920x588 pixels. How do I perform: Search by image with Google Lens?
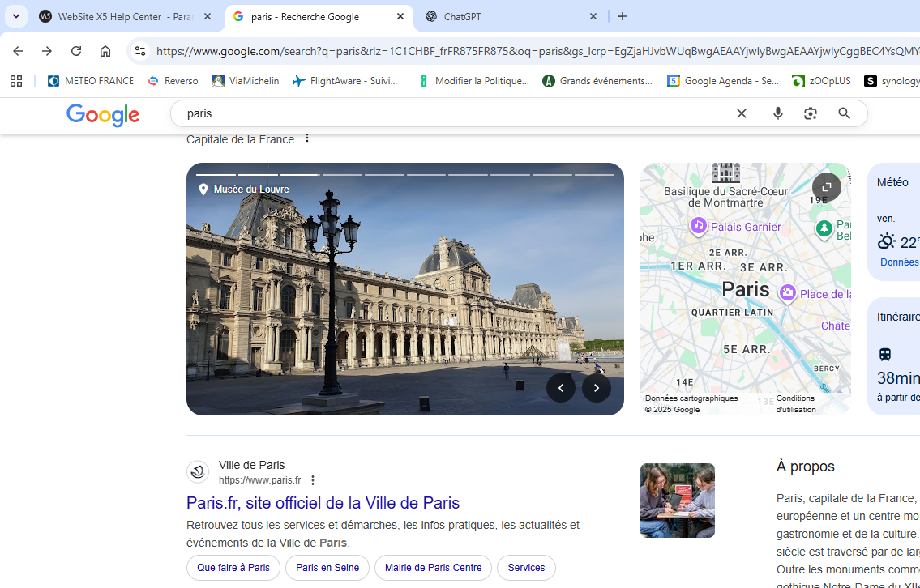point(811,113)
